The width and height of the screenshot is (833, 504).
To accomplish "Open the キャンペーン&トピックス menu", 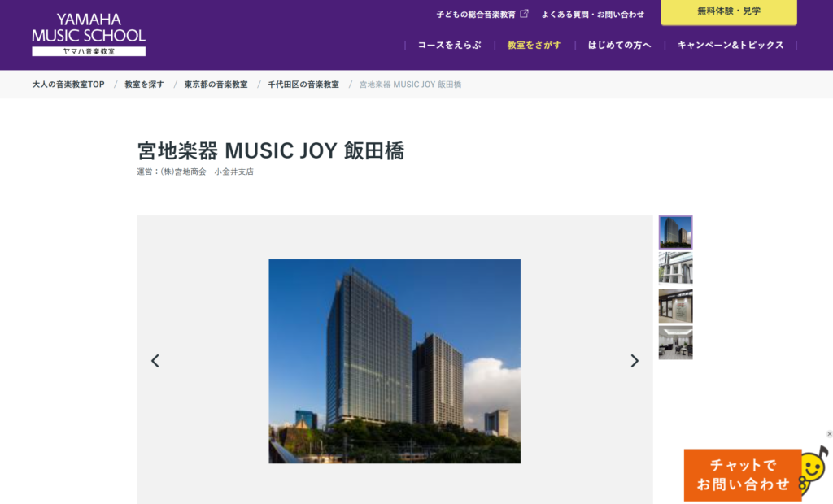I will coord(731,46).
